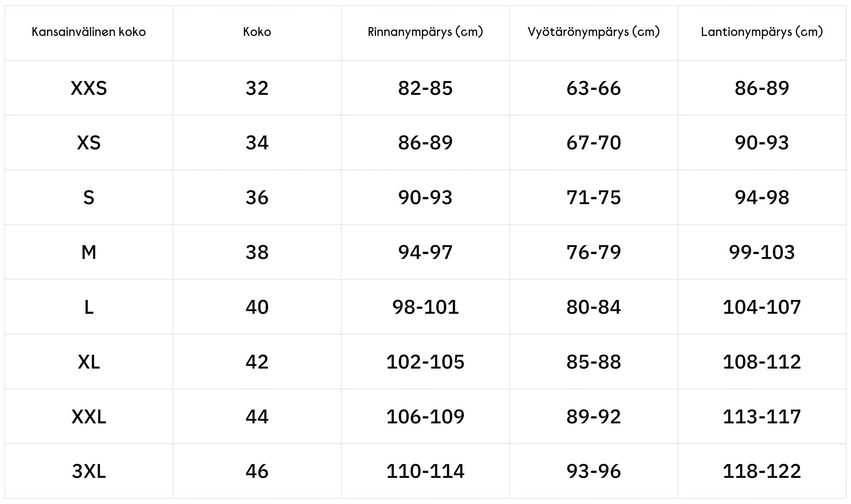Select the Koko column header

[257, 32]
